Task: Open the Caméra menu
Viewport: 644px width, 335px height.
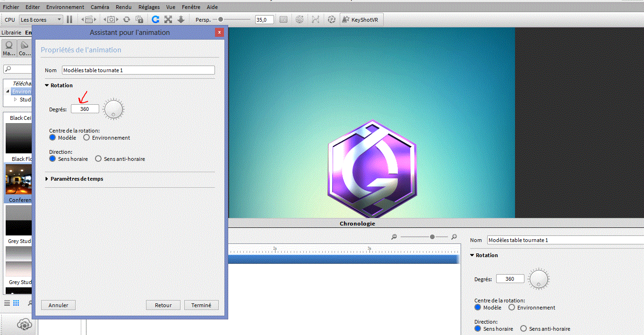Action: 100,7
